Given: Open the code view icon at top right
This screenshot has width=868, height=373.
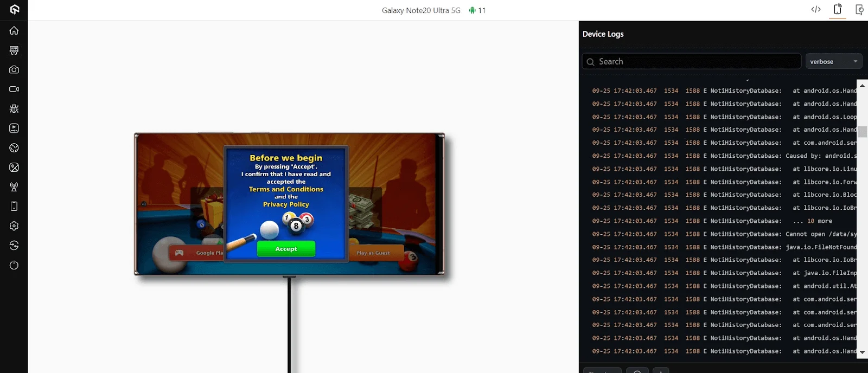Looking at the screenshot, I should tap(816, 9).
